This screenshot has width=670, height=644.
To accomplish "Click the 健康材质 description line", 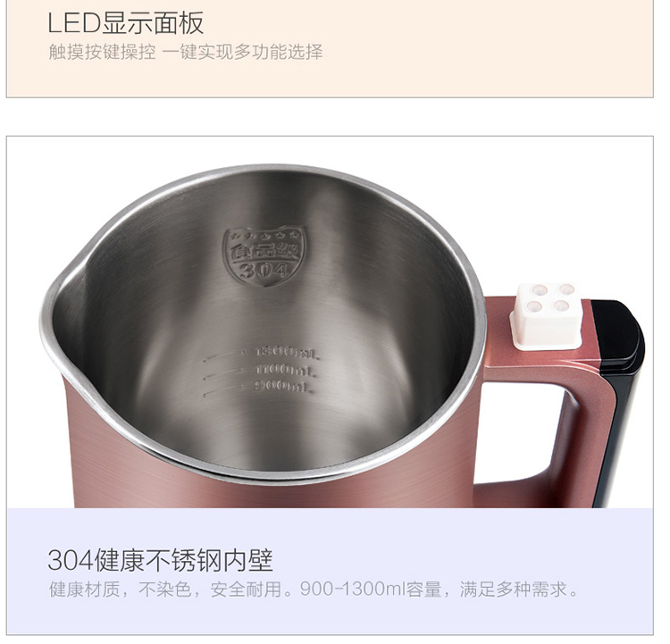I will coord(314,590).
